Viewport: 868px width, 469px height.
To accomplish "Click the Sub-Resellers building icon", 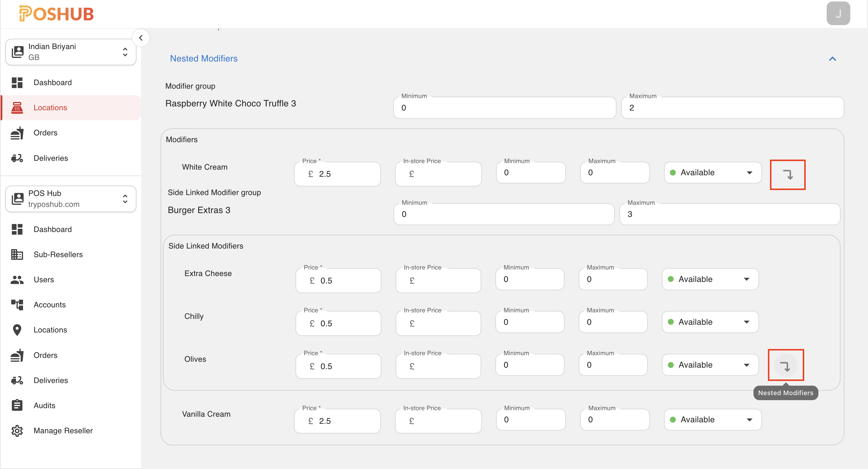I will point(17,254).
